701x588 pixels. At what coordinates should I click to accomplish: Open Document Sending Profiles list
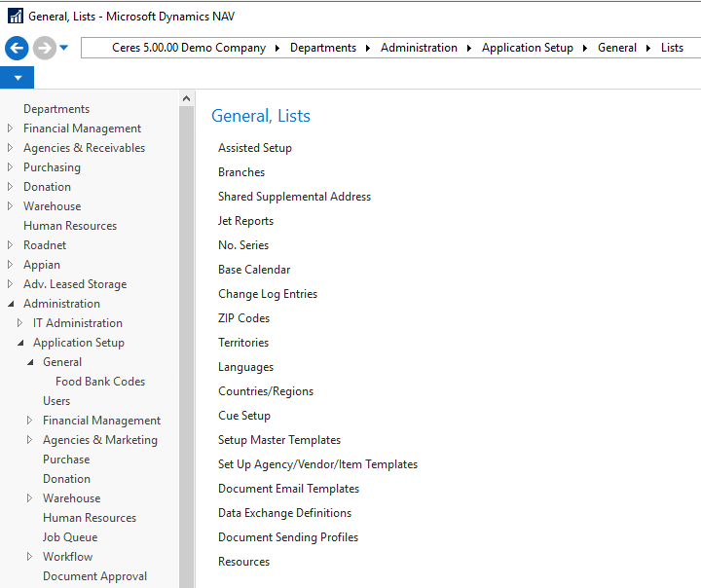pyautogui.click(x=288, y=537)
